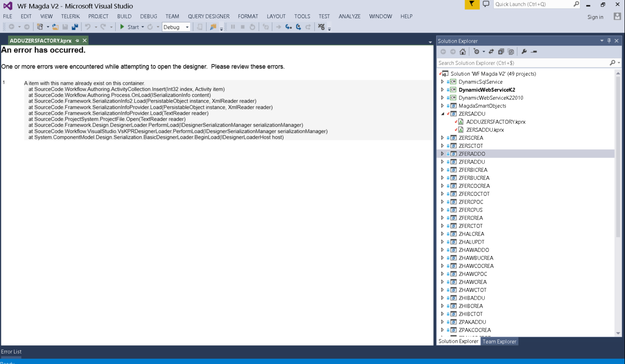Expand the DynamicSqlService project

point(442,82)
